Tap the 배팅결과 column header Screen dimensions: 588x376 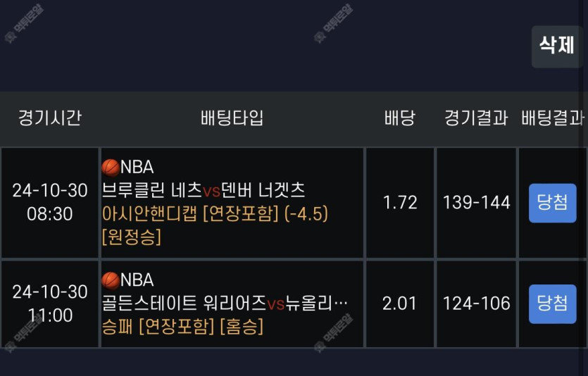pos(553,118)
